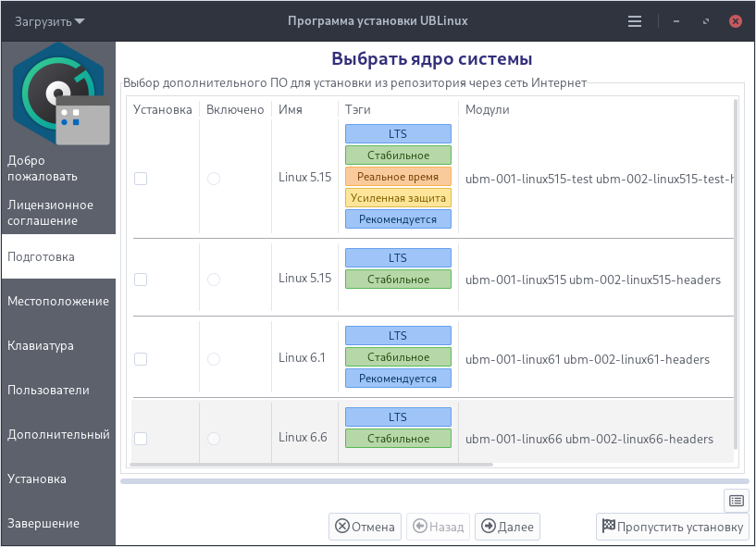Click the UBLinux installer logo image
This screenshot has width=756, height=547.
pyautogui.click(x=58, y=95)
